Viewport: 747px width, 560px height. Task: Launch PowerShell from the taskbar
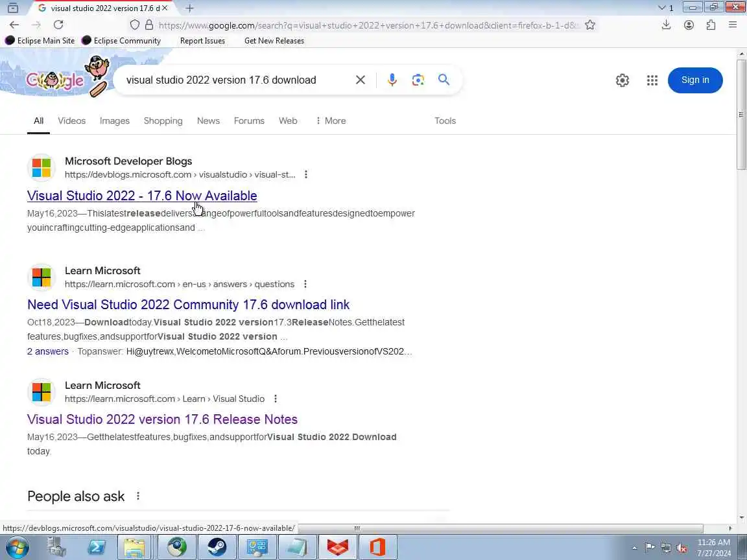(x=96, y=546)
